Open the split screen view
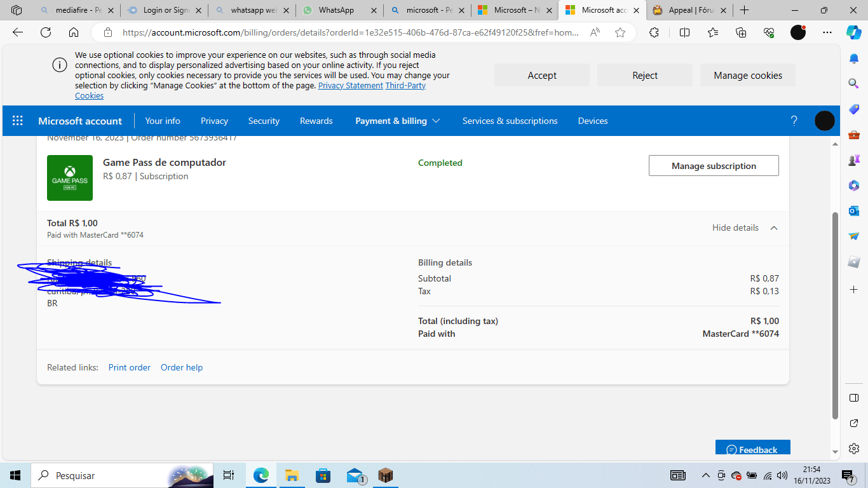The width and height of the screenshot is (868, 488). pyautogui.click(x=684, y=32)
